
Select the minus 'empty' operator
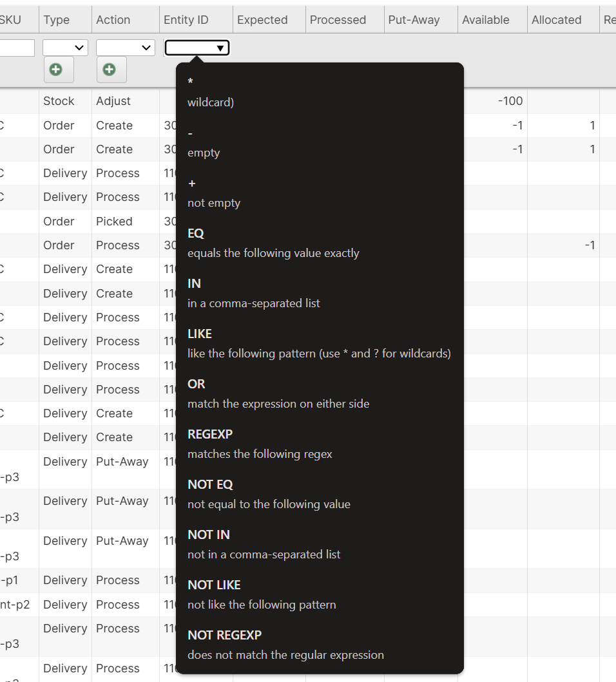(x=204, y=143)
